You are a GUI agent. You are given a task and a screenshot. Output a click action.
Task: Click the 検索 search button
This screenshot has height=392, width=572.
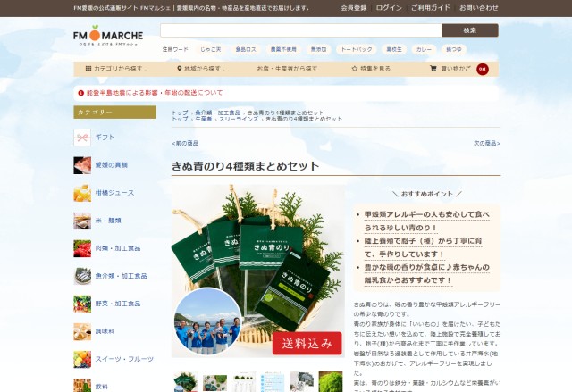click(470, 30)
